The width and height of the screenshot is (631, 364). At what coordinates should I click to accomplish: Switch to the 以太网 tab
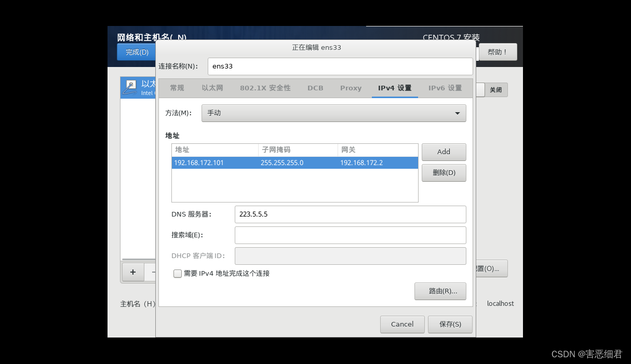coord(212,88)
